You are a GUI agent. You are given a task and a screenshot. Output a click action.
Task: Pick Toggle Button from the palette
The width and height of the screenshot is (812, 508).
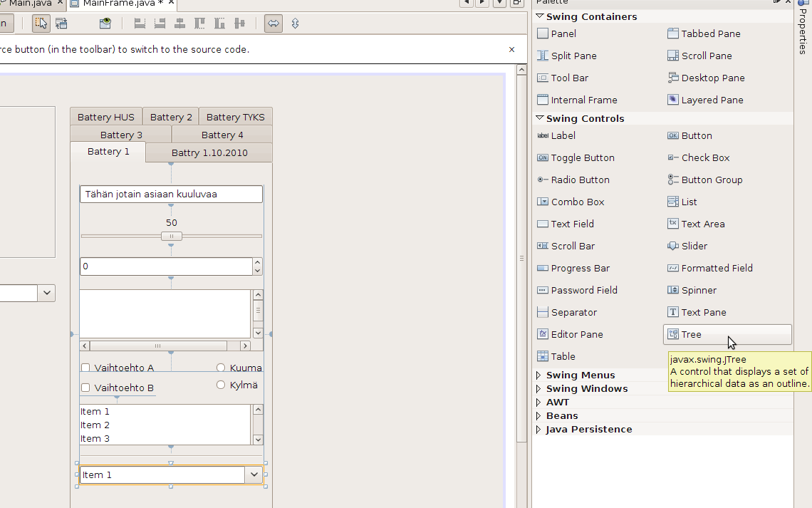click(x=576, y=158)
